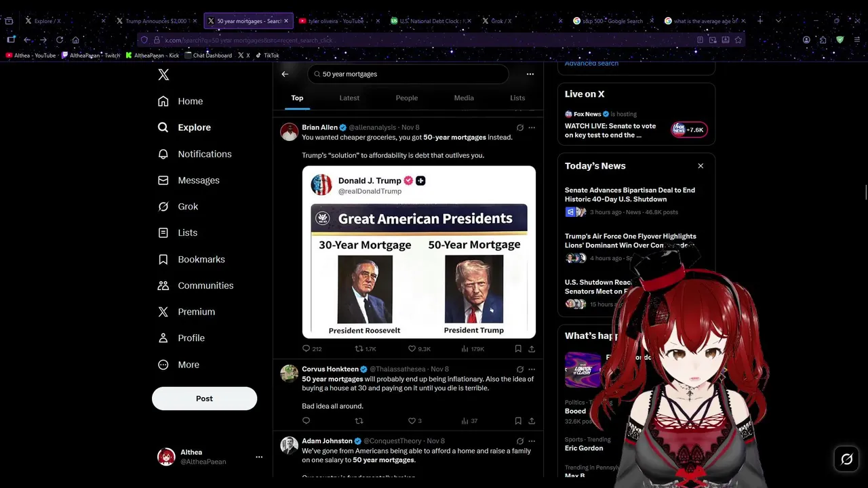Open Home from the sidebar

180,101
